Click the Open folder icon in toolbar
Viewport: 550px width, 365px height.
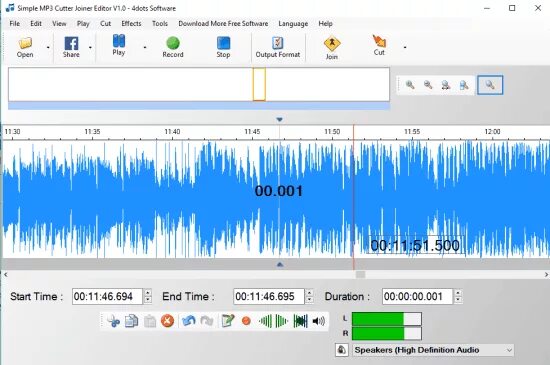(x=25, y=43)
